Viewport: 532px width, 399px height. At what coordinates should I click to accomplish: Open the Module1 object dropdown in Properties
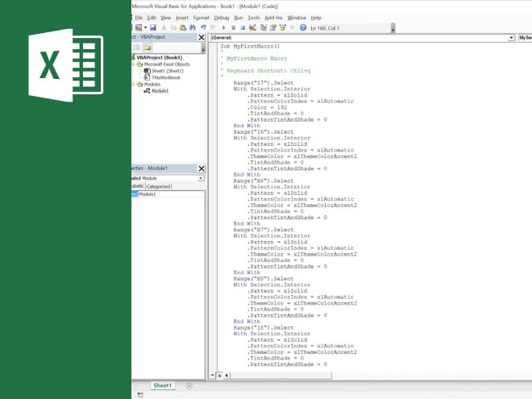(x=201, y=178)
